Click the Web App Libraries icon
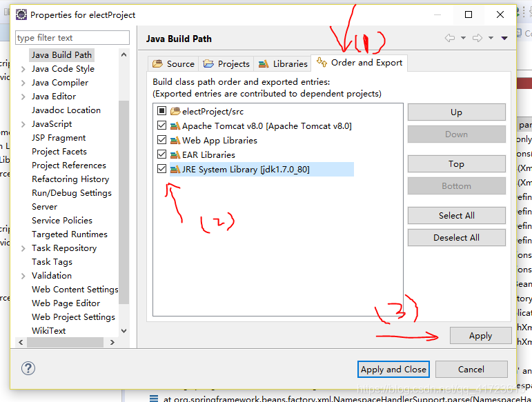Image resolution: width=532 pixels, height=402 pixels. pyautogui.click(x=175, y=141)
